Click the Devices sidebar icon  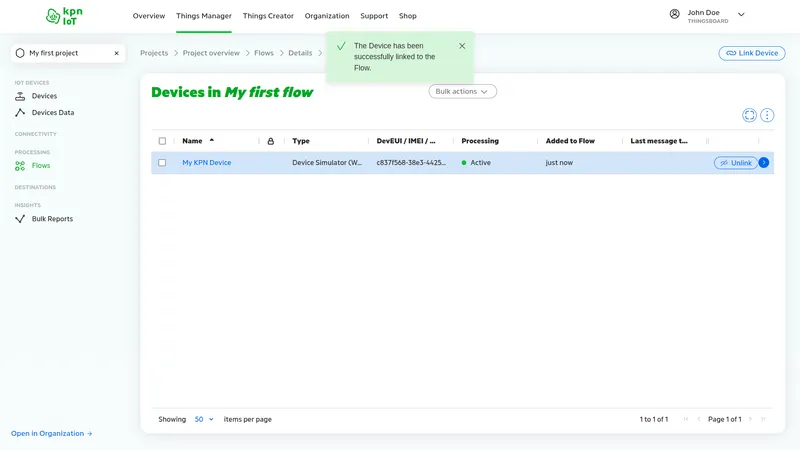20,96
